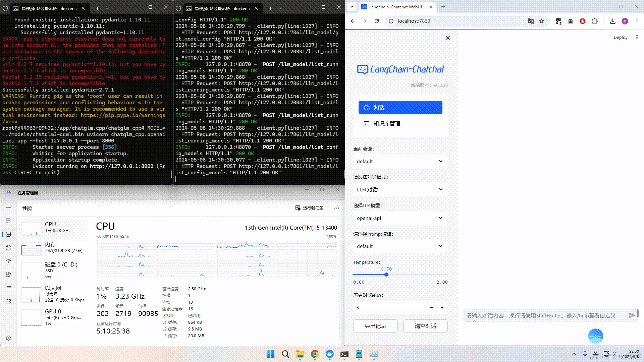This screenshot has height=362, width=644.
Task: Expand the openai-api model dropdown
Action: [x=400, y=218]
